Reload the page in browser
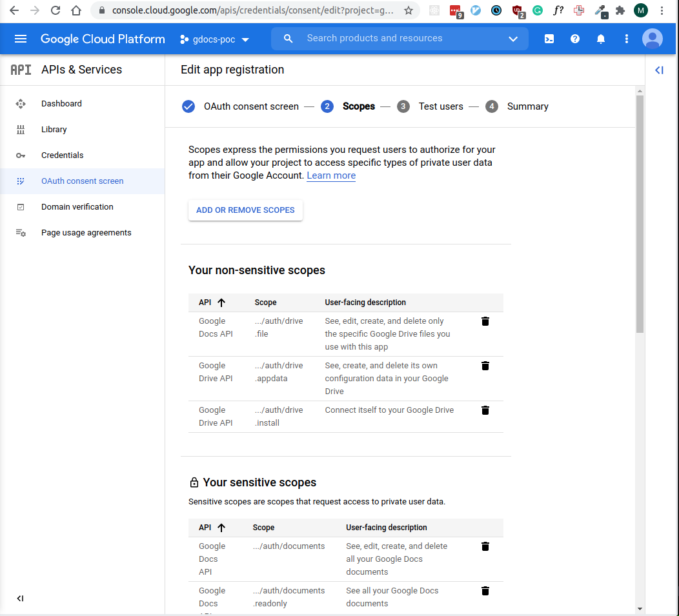The image size is (679, 616). pyautogui.click(x=55, y=10)
